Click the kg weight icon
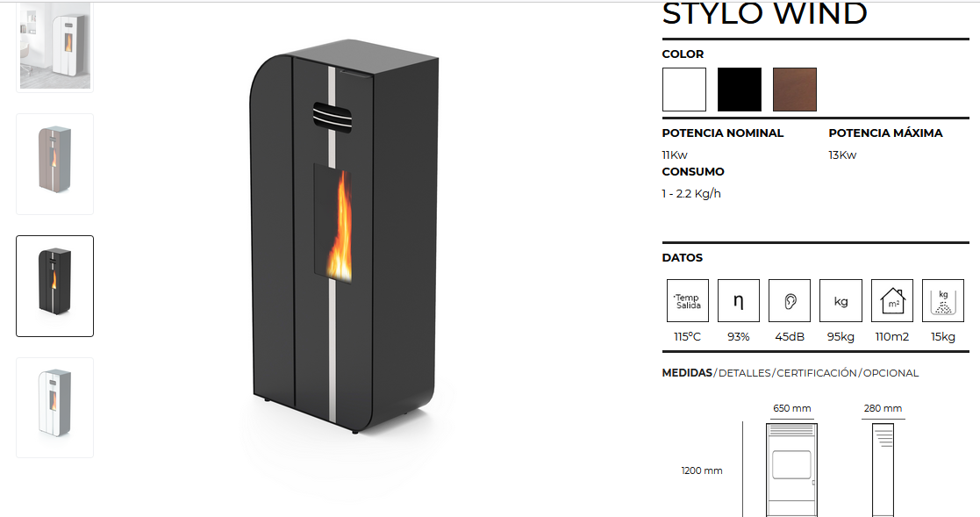Screen dimensions: 980x517 (x=841, y=301)
